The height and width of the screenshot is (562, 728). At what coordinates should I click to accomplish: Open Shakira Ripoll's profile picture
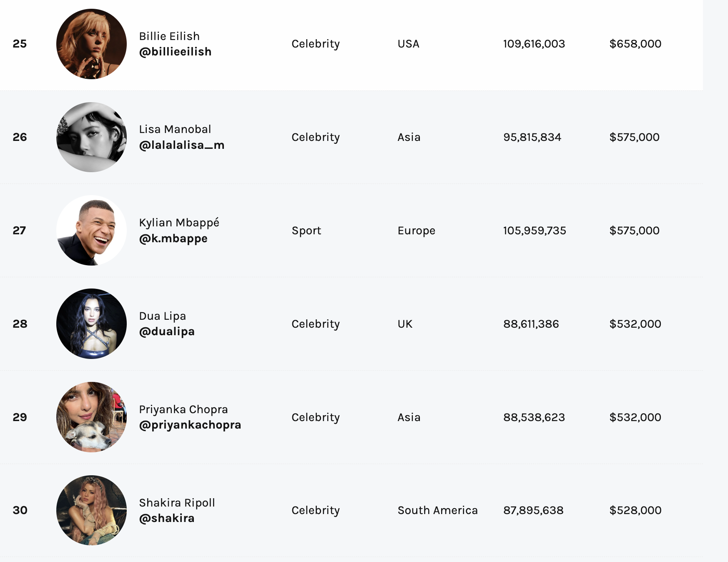click(91, 510)
